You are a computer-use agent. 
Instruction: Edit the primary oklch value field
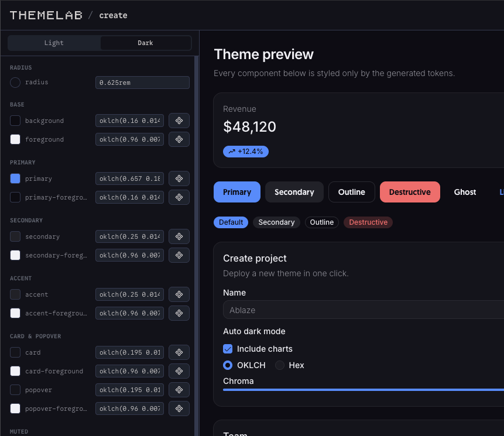(x=129, y=178)
